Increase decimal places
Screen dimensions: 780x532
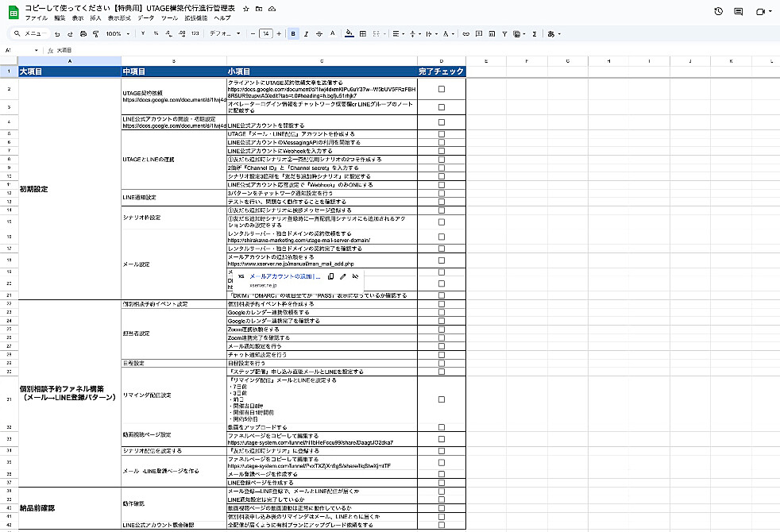[182, 34]
